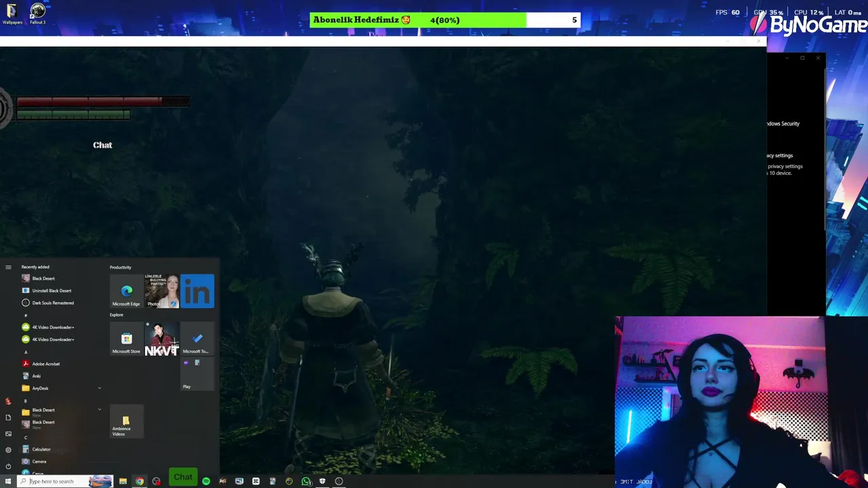Click the letter B section header
Image resolution: width=868 pixels, height=488 pixels.
point(26,401)
